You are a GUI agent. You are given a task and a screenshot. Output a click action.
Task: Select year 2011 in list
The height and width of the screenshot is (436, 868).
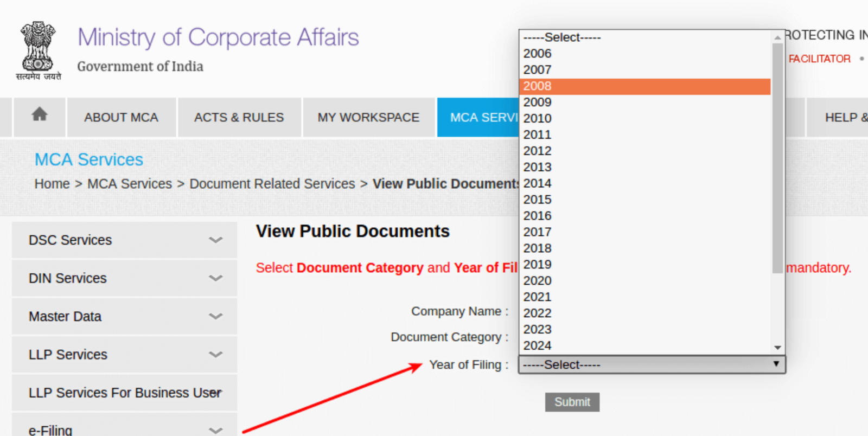click(645, 134)
